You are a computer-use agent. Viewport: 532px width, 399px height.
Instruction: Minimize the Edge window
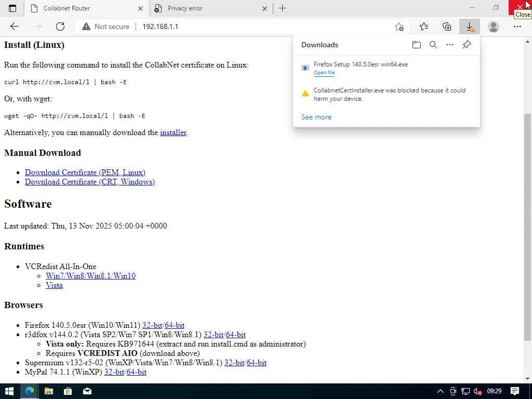pyautogui.click(x=472, y=7)
